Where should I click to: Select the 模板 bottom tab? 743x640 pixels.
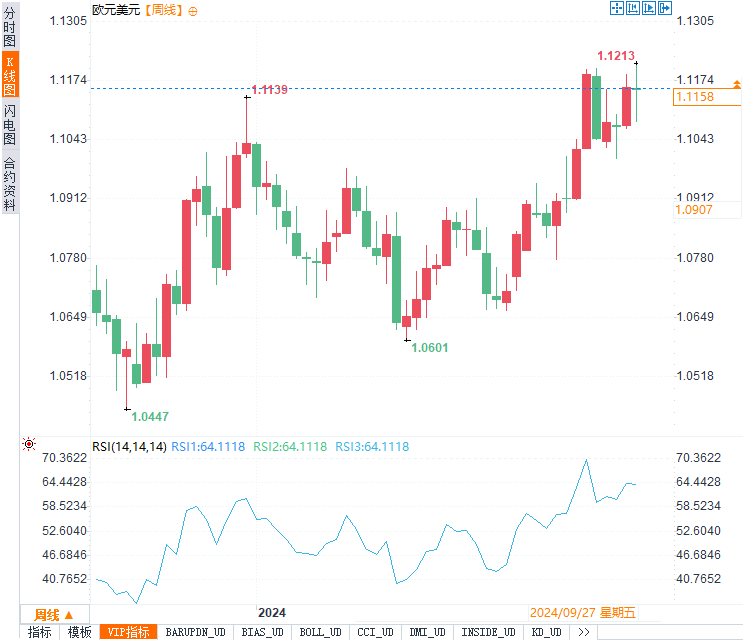click(x=80, y=632)
